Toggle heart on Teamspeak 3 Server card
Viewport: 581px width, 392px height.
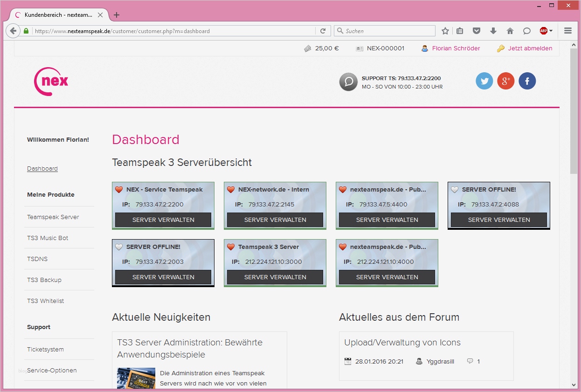(x=231, y=247)
